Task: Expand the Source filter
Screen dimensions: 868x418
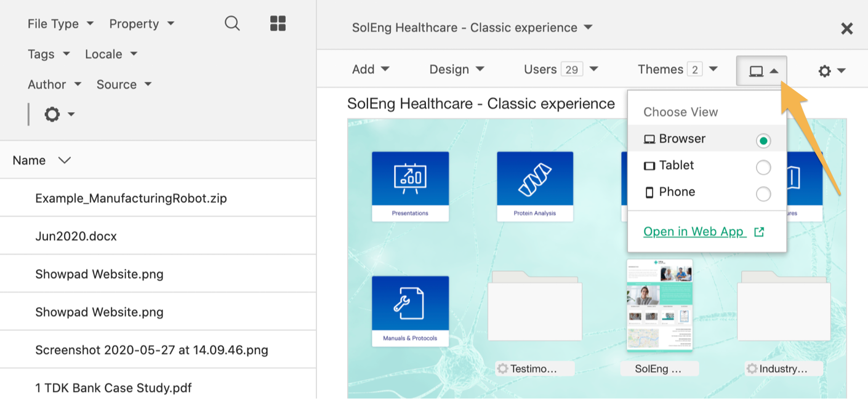Action: coord(124,84)
